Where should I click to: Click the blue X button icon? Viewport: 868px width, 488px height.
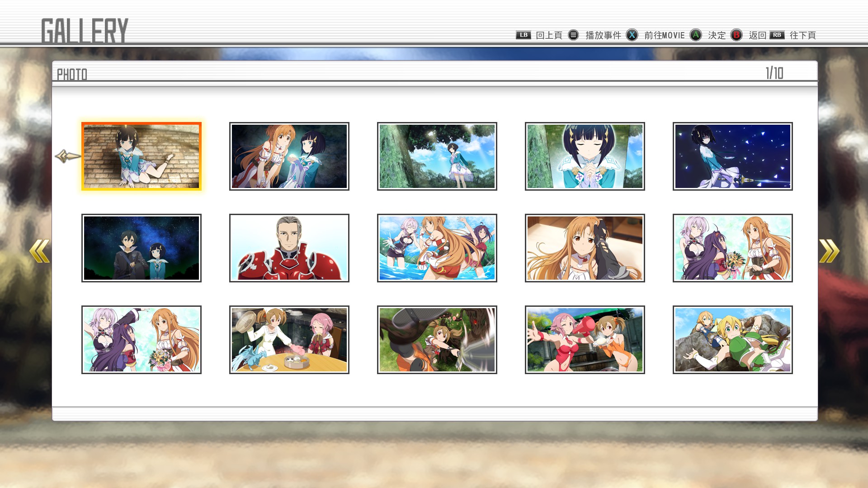tap(632, 35)
